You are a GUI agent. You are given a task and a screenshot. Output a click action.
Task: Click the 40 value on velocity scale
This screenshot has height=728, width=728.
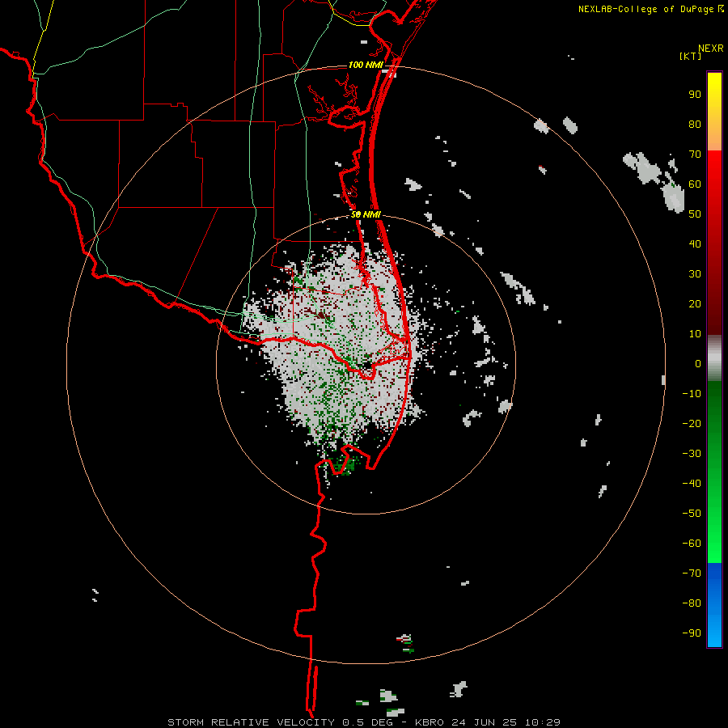(695, 244)
